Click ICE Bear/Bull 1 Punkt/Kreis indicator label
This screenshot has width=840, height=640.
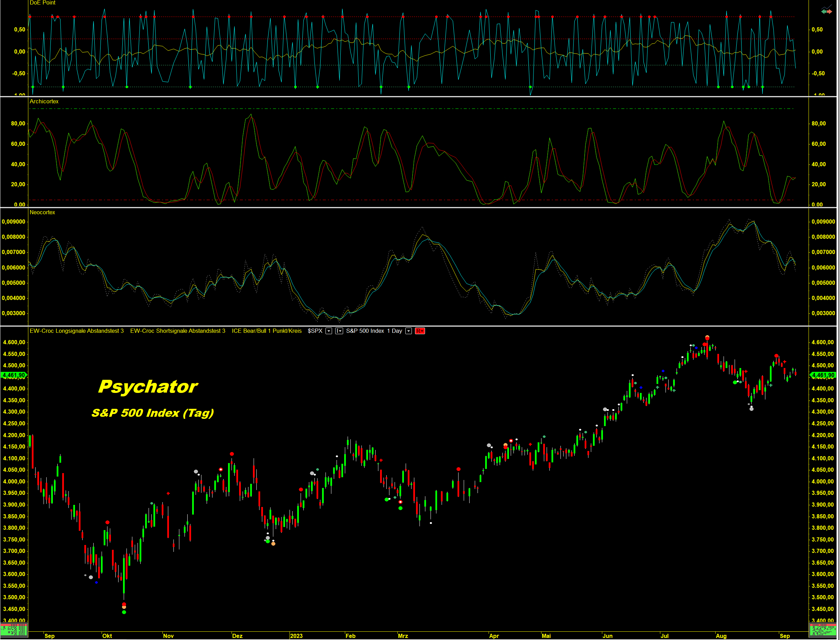[x=266, y=331]
